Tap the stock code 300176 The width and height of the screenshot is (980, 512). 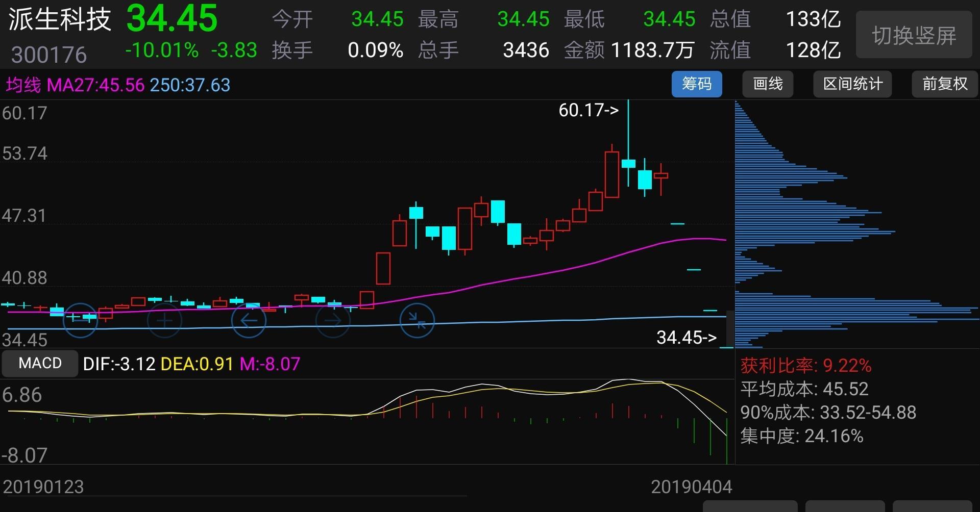(x=49, y=55)
